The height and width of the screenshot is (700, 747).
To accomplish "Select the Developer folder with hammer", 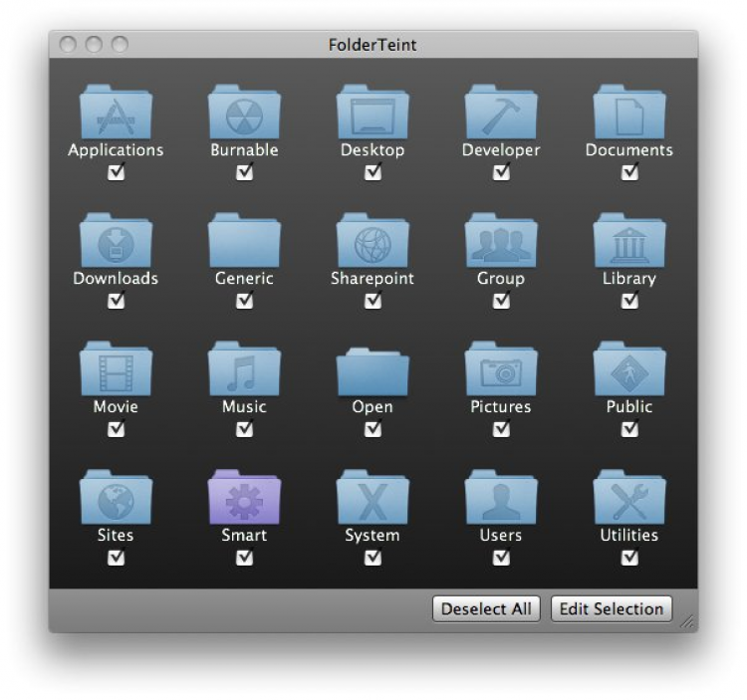I will [501, 112].
